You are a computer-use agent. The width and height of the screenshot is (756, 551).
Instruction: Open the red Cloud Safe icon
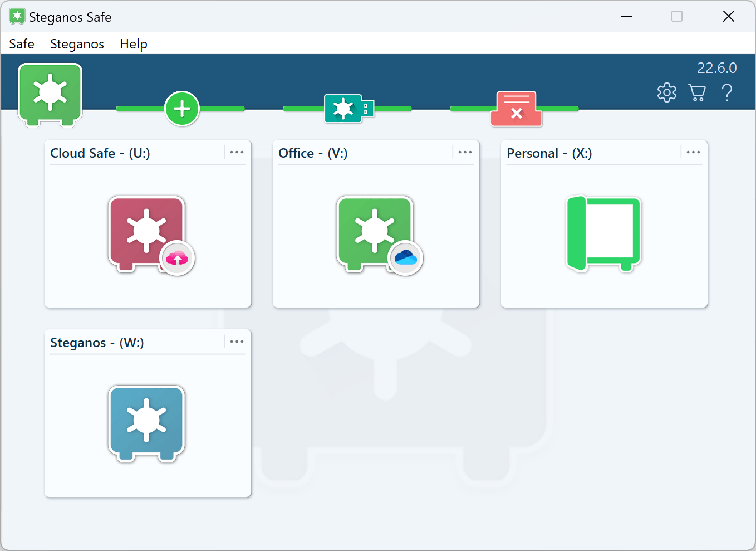pyautogui.click(x=147, y=233)
